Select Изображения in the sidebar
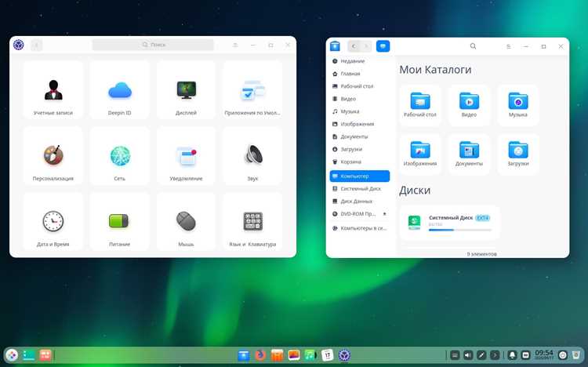The width and height of the screenshot is (588, 367). (360, 124)
